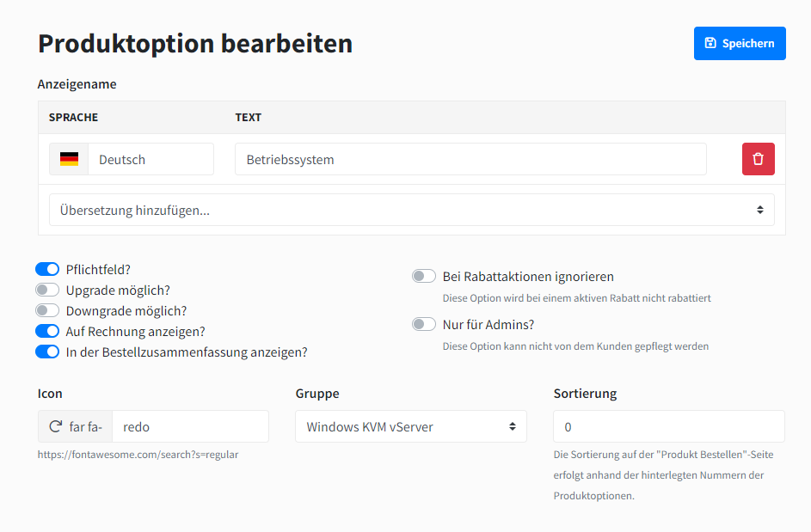Enable the Upgrade möglich switch
The height and width of the screenshot is (532, 811).
point(47,290)
